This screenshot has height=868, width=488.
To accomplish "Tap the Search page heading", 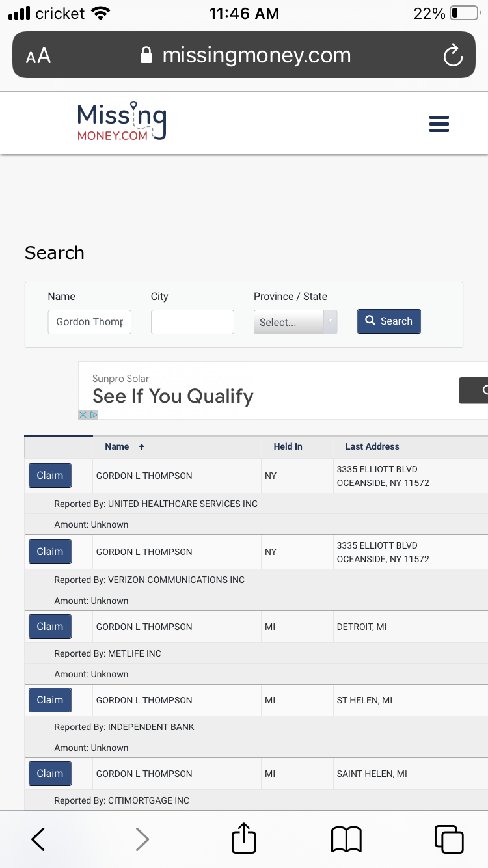I will [55, 252].
